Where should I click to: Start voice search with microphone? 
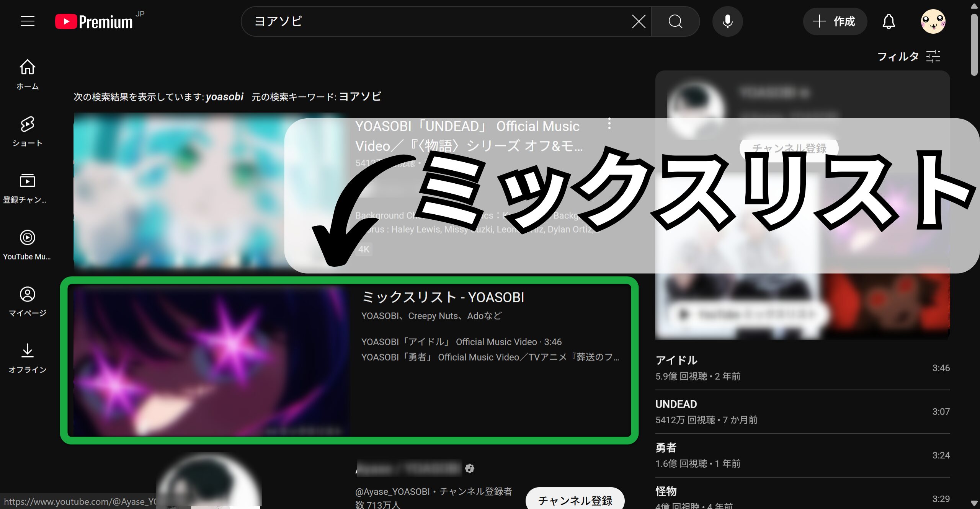click(727, 21)
